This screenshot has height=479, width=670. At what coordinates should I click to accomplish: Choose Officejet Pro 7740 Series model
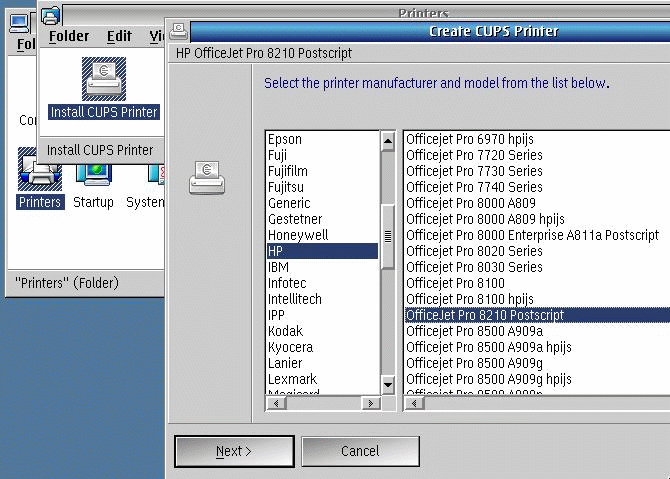(537, 187)
